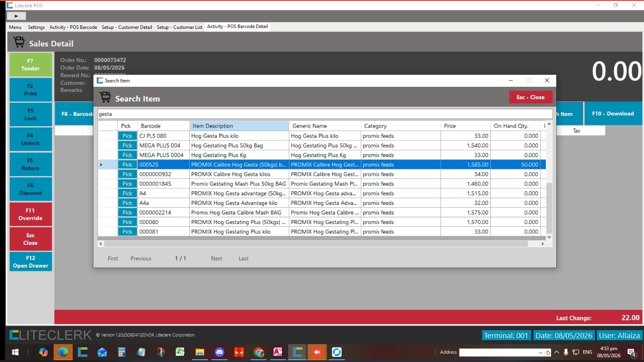Click the Search Item cart icon
This screenshot has width=644, height=362.
click(105, 97)
